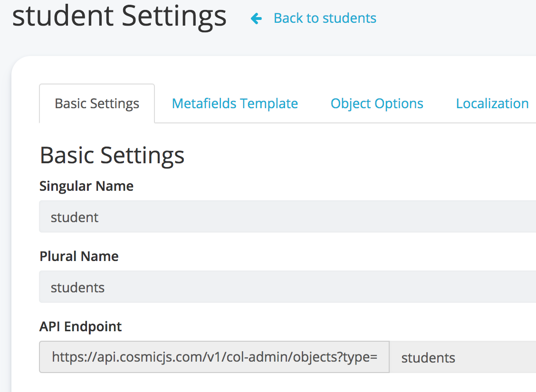Click the active tab underline area
The height and width of the screenshot is (392, 536).
pos(96,122)
